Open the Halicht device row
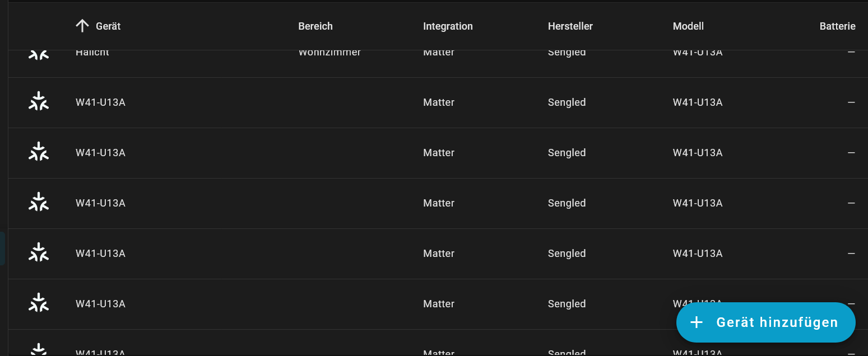Viewport: 868px width, 356px height. (92, 54)
